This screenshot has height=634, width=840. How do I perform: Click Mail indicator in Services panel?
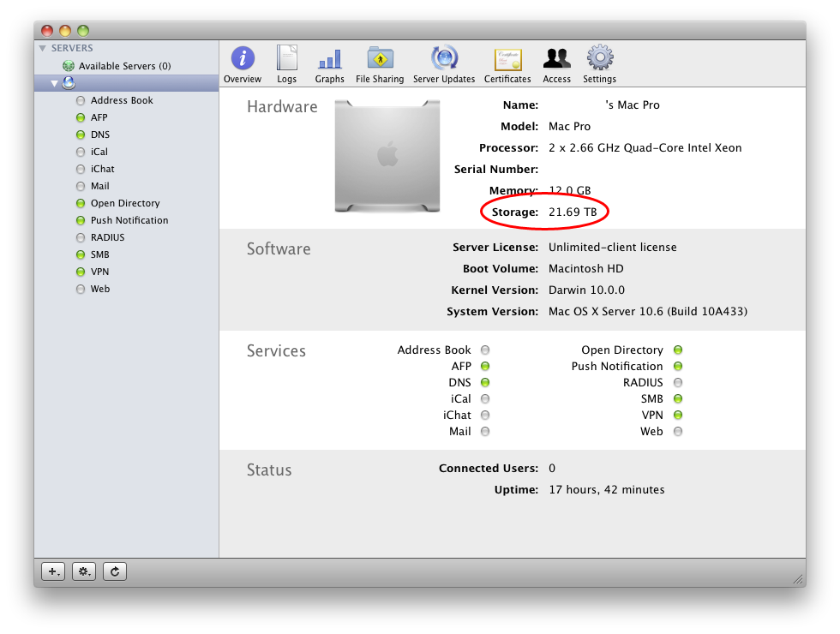[485, 432]
